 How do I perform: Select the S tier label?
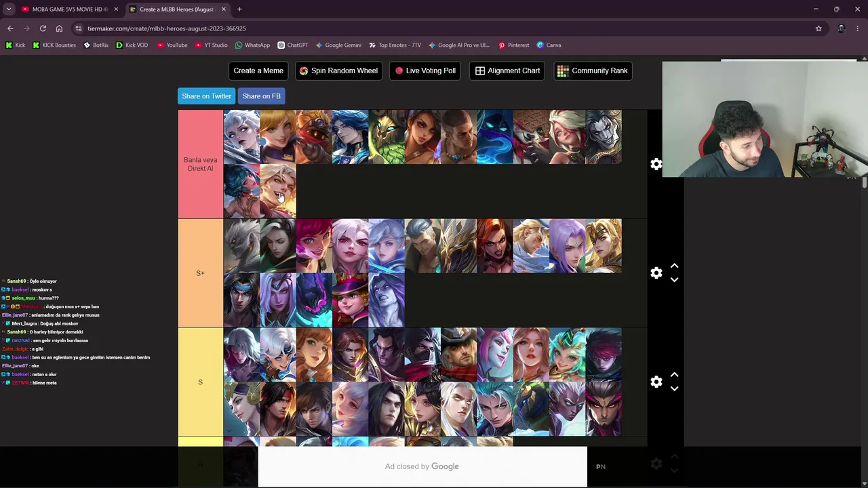(200, 382)
